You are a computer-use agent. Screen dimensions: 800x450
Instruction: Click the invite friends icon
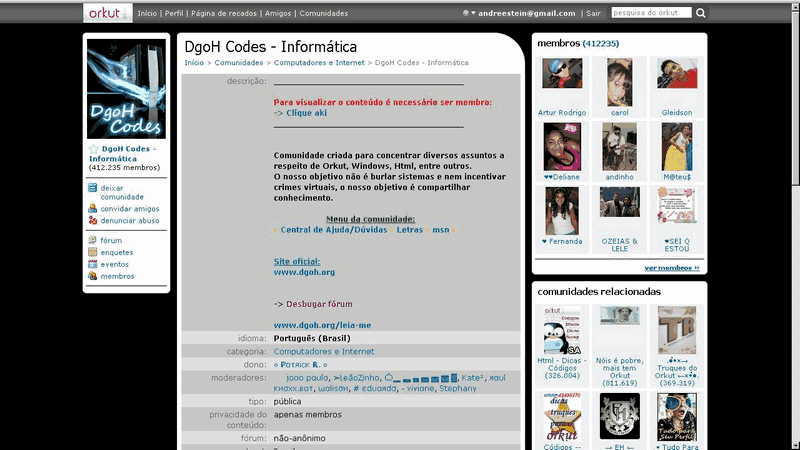[x=92, y=208]
